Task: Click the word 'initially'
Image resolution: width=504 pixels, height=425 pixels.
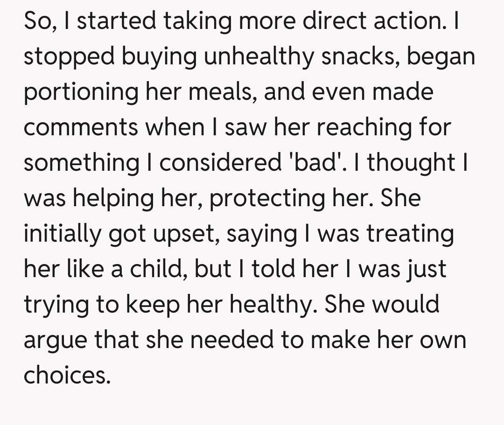Action: click(62, 234)
